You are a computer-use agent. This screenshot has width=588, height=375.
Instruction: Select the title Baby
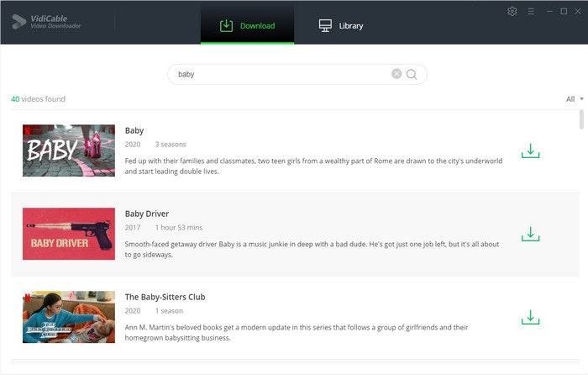134,130
